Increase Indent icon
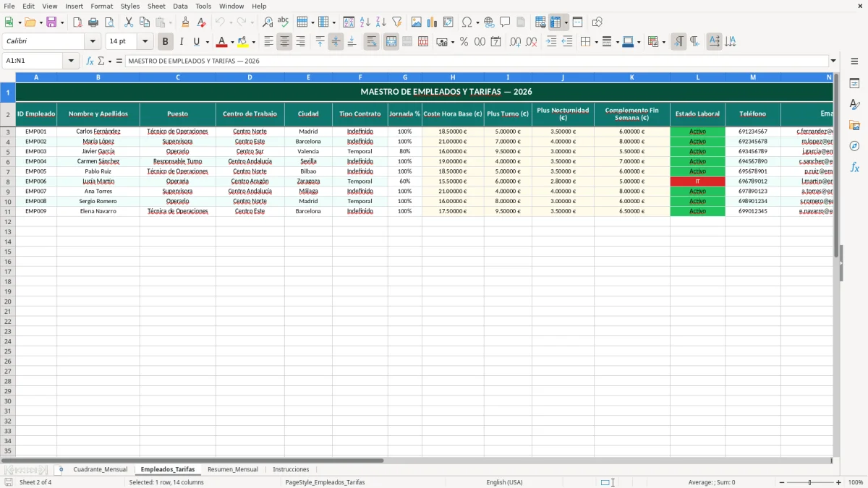Image resolution: width=868 pixels, height=488 pixels. point(551,42)
